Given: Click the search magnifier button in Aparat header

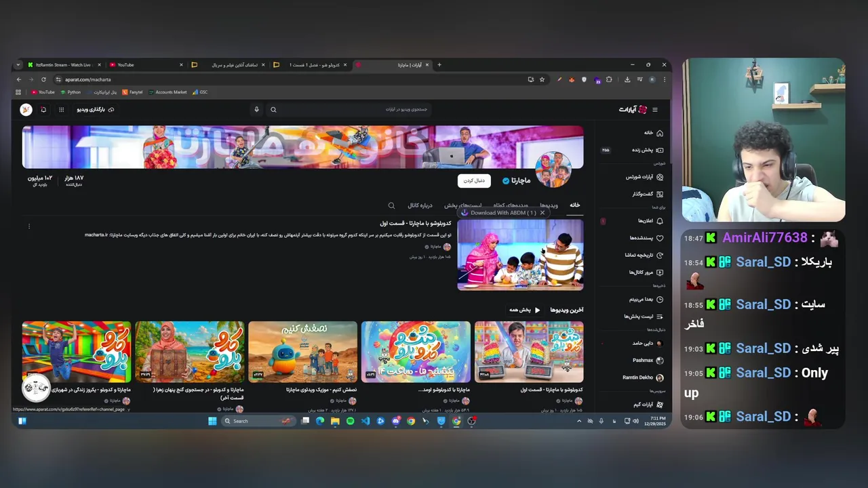Looking at the screenshot, I should click(x=273, y=110).
